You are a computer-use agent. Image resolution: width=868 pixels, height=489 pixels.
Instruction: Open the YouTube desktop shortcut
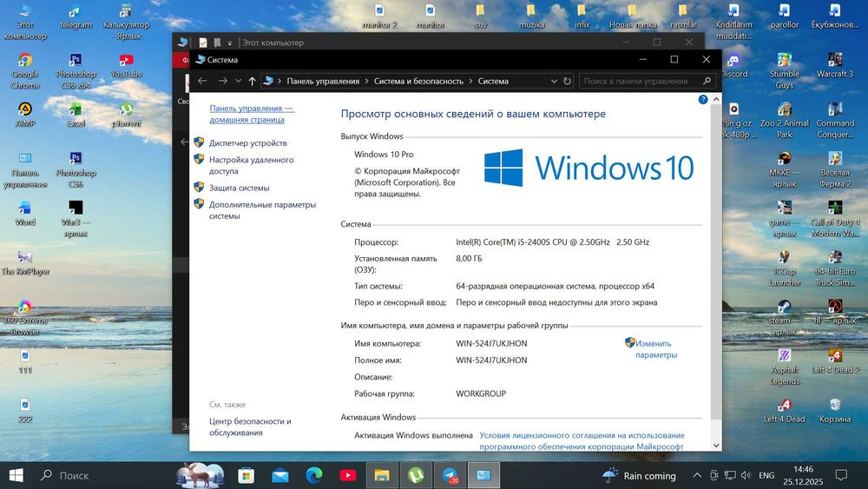tap(126, 65)
